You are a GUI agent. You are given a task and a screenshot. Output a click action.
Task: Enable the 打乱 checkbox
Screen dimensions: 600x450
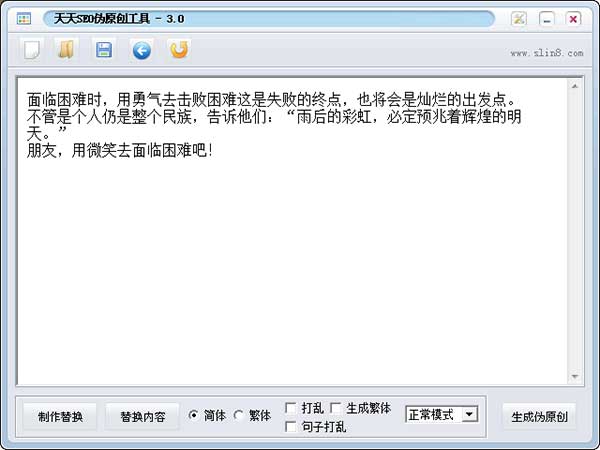(x=291, y=408)
